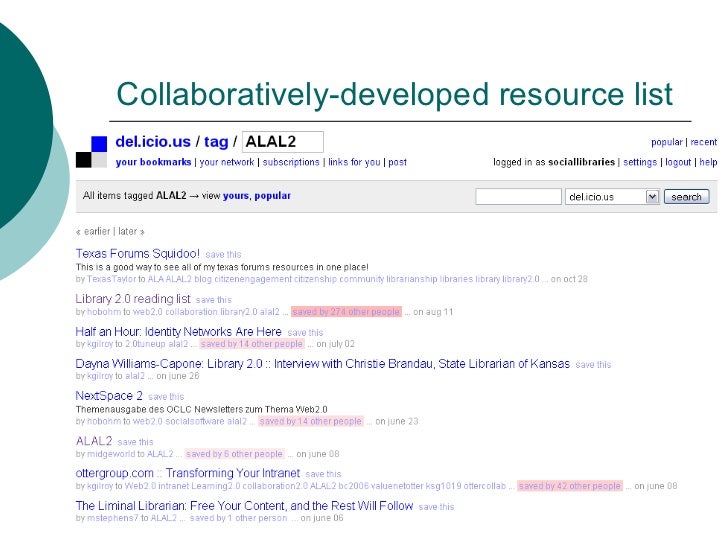Open links for you
Screen dimensions: 728x546
(x=354, y=162)
